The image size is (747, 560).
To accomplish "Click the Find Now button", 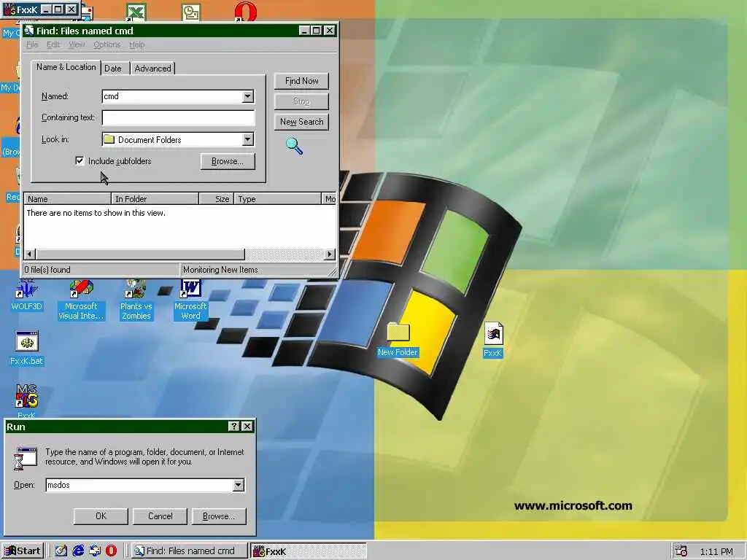I will (x=301, y=81).
